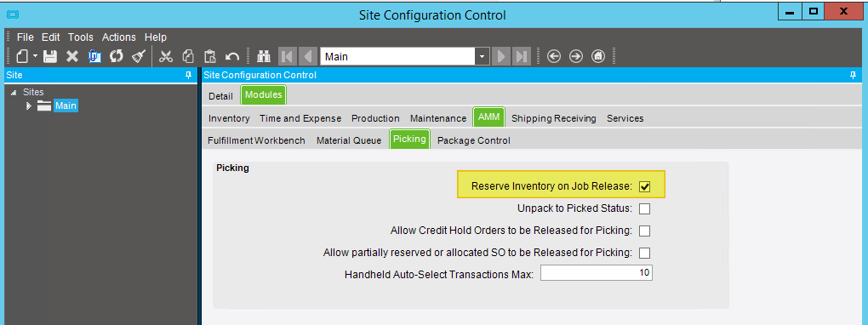Expand the Main folder tree node

pos(29,105)
